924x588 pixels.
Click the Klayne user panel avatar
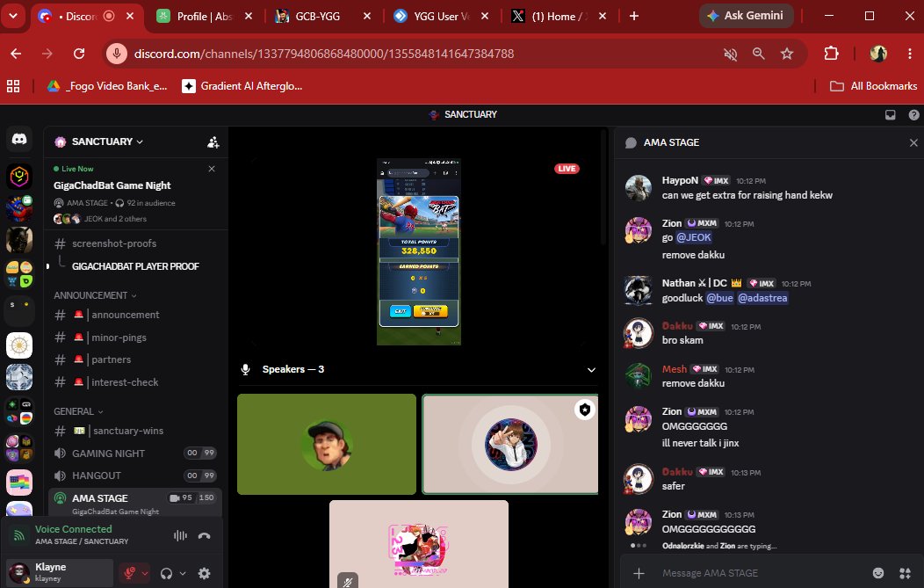(x=19, y=572)
